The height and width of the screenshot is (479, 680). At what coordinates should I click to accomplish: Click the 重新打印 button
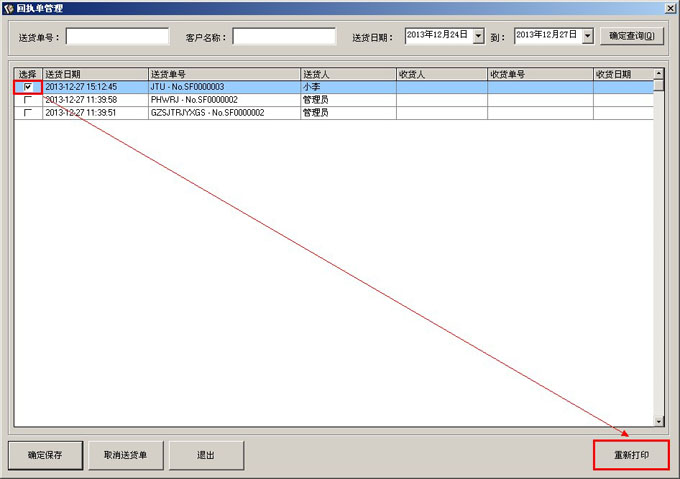pos(630,455)
